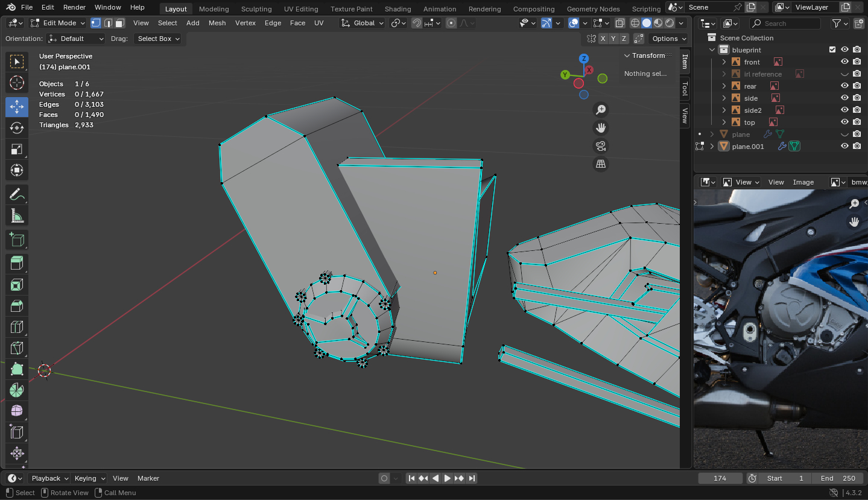Pick the Annotate pencil tool

17,194
